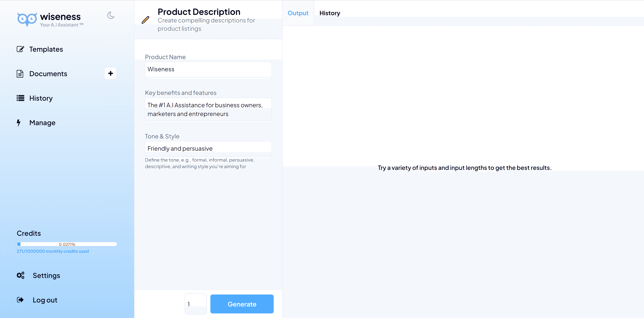Open the History list icon in sidebar

click(20, 98)
